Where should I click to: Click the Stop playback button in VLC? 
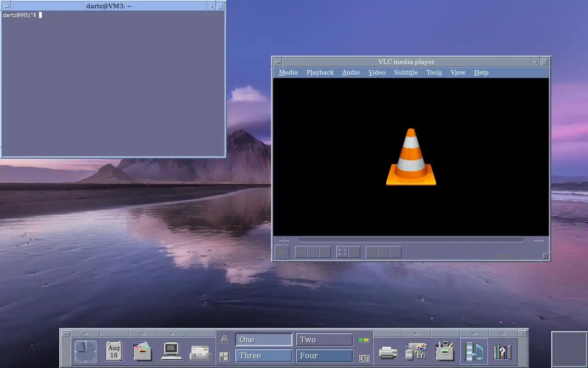tap(313, 252)
